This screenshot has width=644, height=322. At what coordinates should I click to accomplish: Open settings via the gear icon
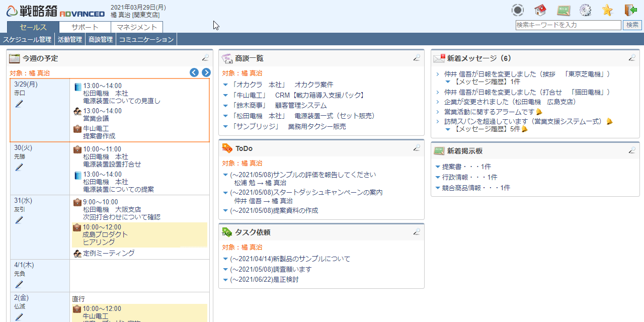tap(585, 10)
